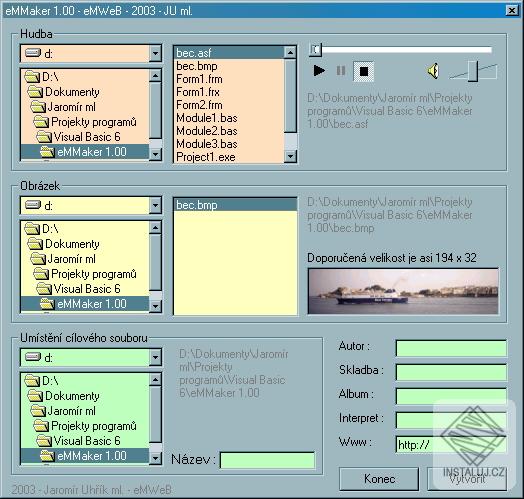Click the Www http:// input field
The height and width of the screenshot is (499, 524).
click(x=451, y=445)
